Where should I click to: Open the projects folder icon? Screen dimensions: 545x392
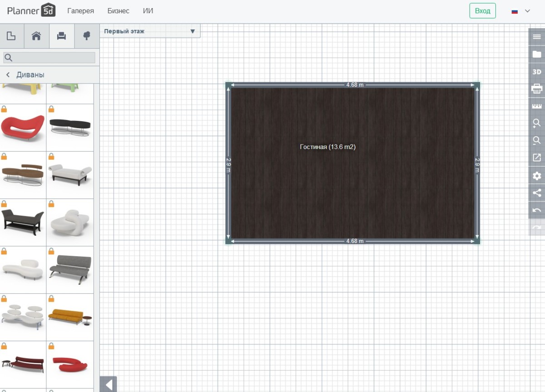(x=537, y=54)
